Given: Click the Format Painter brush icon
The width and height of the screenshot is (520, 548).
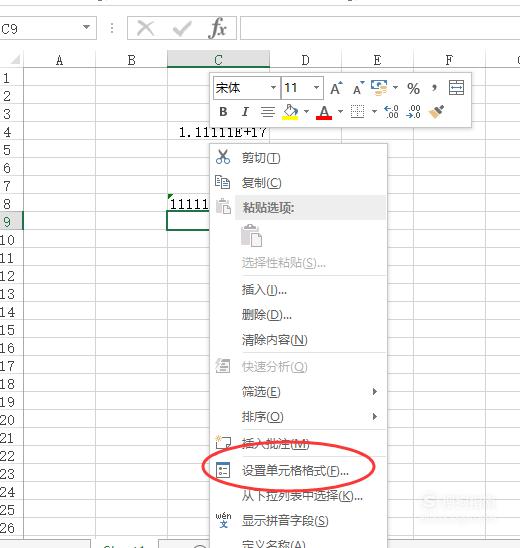Looking at the screenshot, I should (436, 112).
